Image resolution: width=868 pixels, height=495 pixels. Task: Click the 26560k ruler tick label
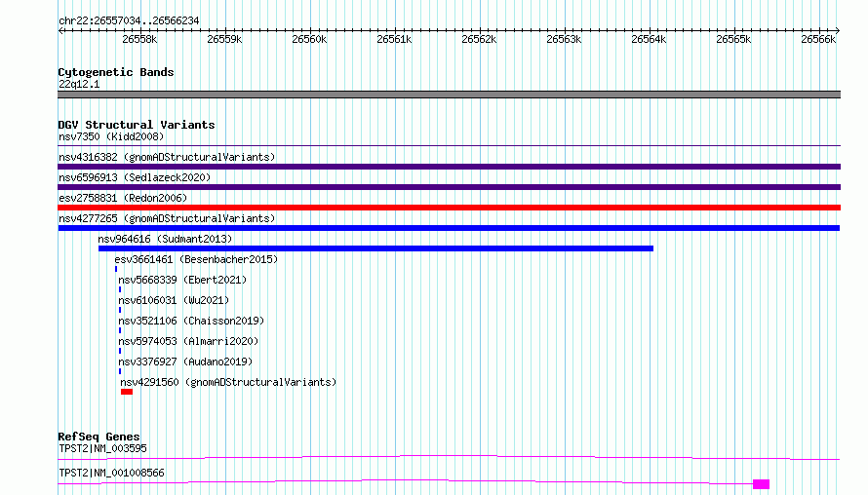pos(309,39)
